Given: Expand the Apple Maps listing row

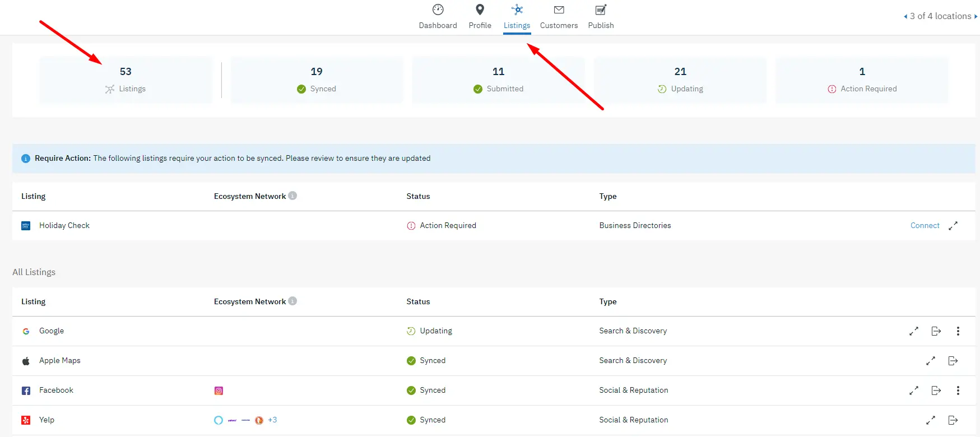Looking at the screenshot, I should pos(931,361).
